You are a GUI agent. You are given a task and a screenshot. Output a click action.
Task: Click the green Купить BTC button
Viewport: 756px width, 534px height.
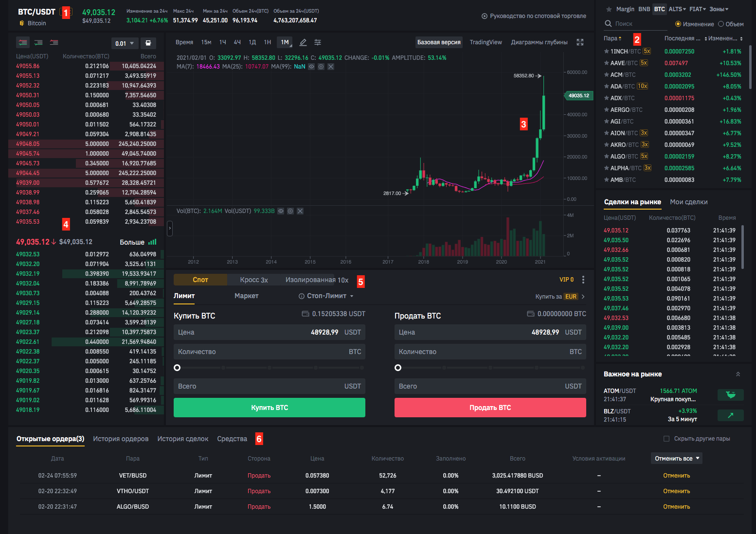coord(270,408)
